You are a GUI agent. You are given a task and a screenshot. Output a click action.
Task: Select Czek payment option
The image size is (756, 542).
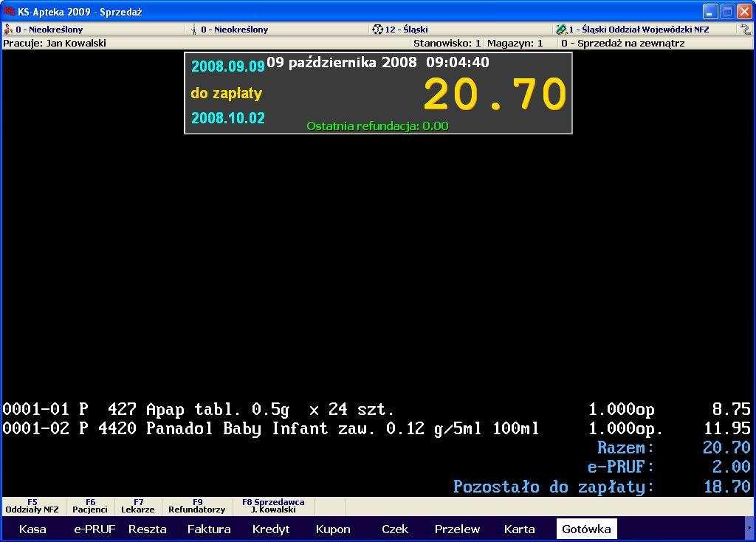coord(395,529)
